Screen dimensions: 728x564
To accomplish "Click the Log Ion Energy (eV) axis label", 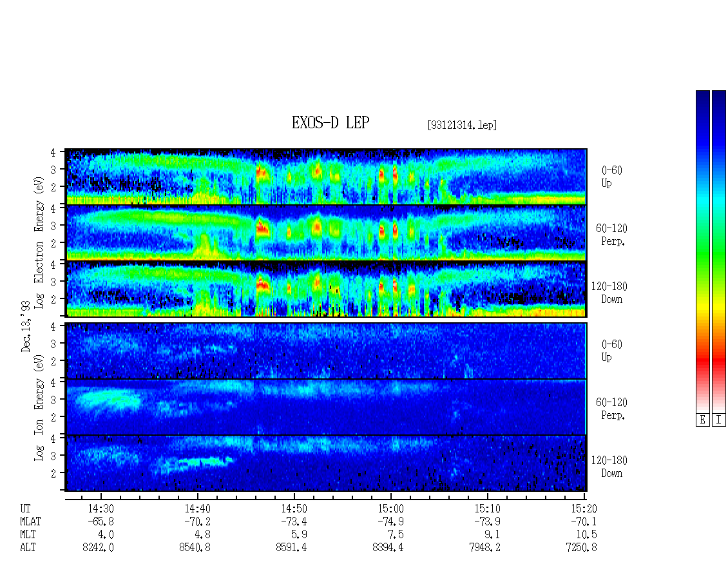I will click(x=39, y=407).
